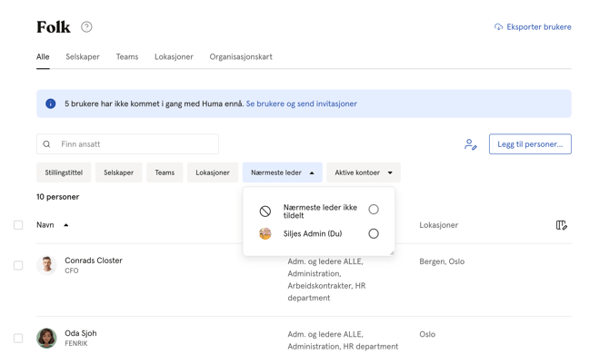The image size is (609, 364).
Task: Open the edit columns icon
Action: (561, 225)
